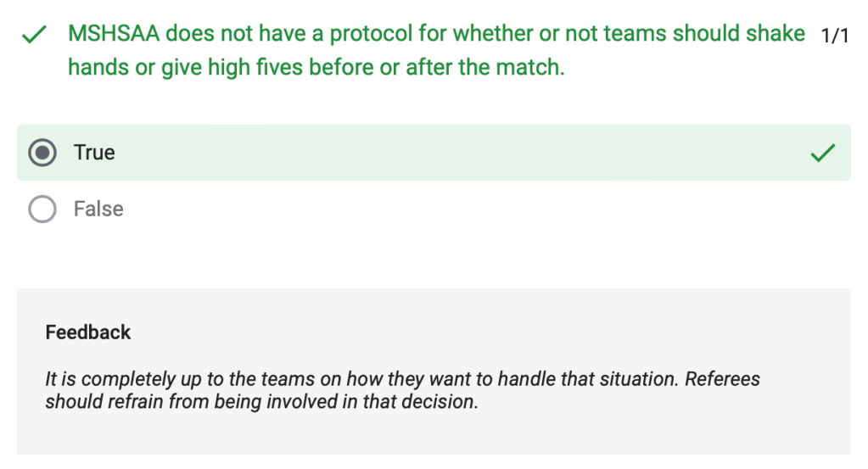Viewport: 868px width, 469px height.
Task: Click the white gap below the False option
Action: [433, 259]
